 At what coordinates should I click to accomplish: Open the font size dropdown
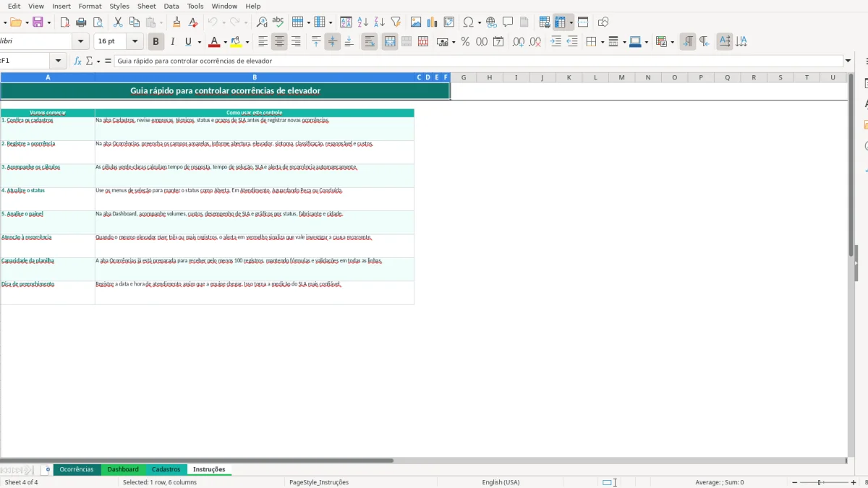point(135,42)
